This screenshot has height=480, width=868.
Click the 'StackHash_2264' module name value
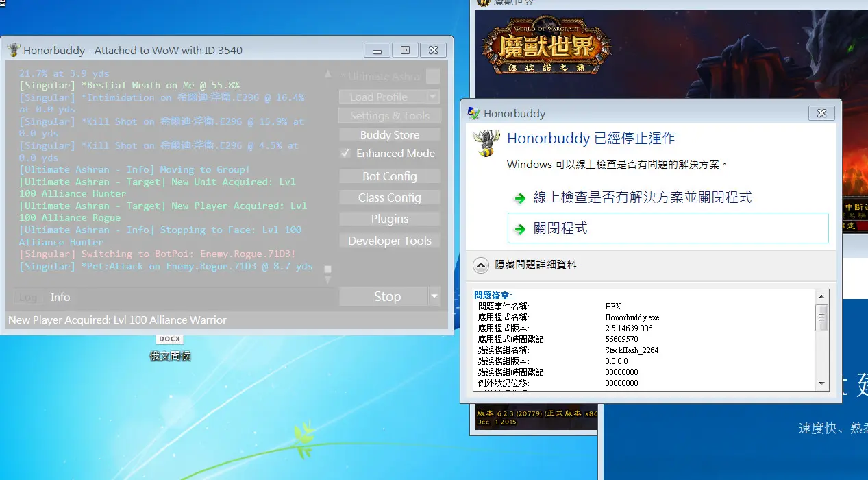632,350
